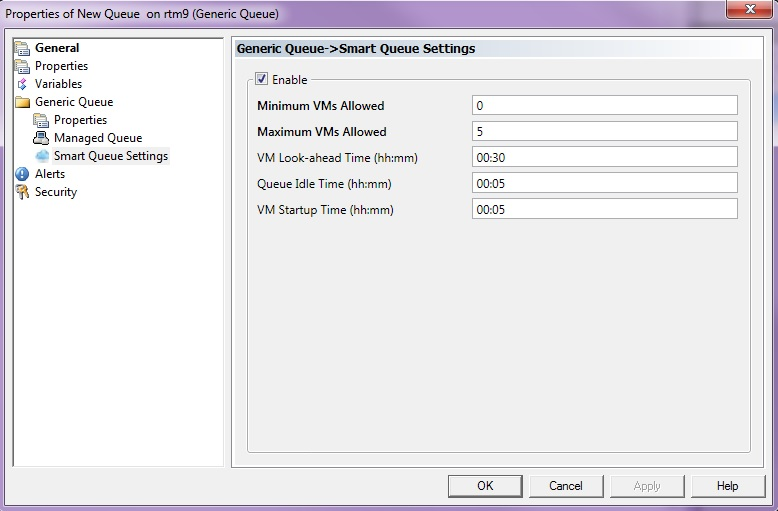Viewport: 778px width, 511px height.
Task: Select the Variables icon in tree
Action: (x=22, y=84)
